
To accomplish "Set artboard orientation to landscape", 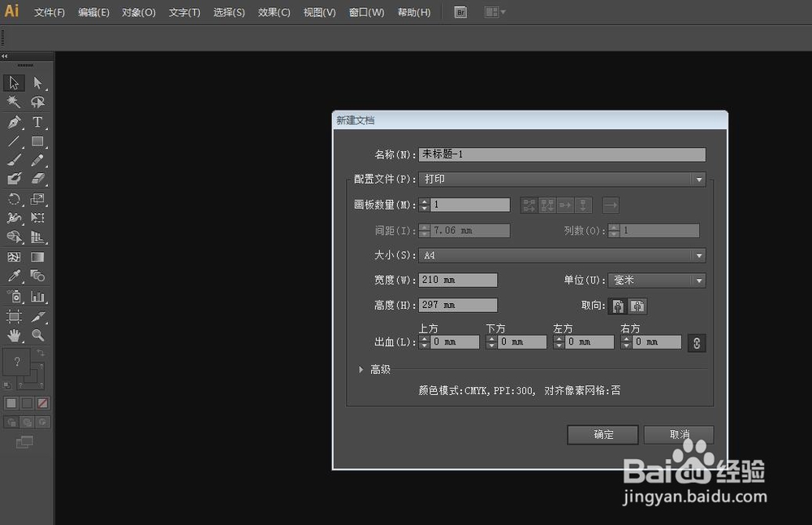I will (x=637, y=306).
